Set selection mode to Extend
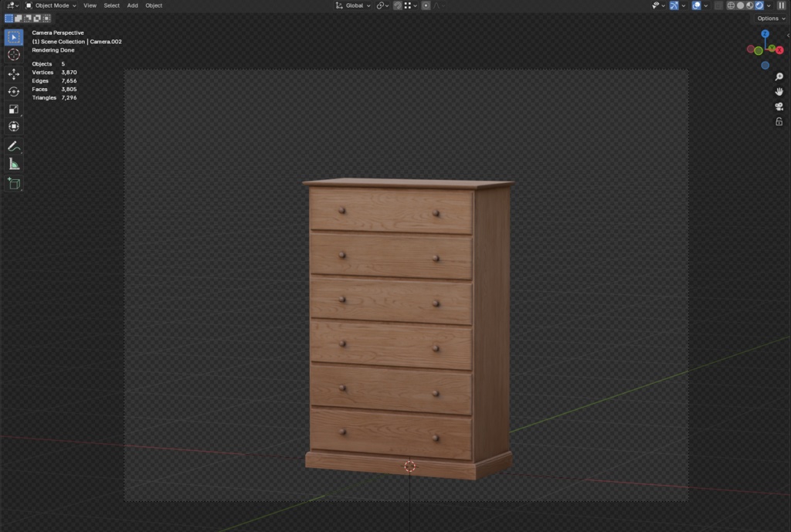The height and width of the screenshot is (532, 791). [19, 19]
